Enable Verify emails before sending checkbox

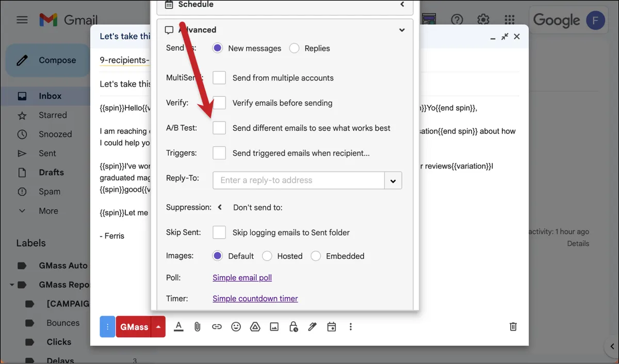[219, 103]
